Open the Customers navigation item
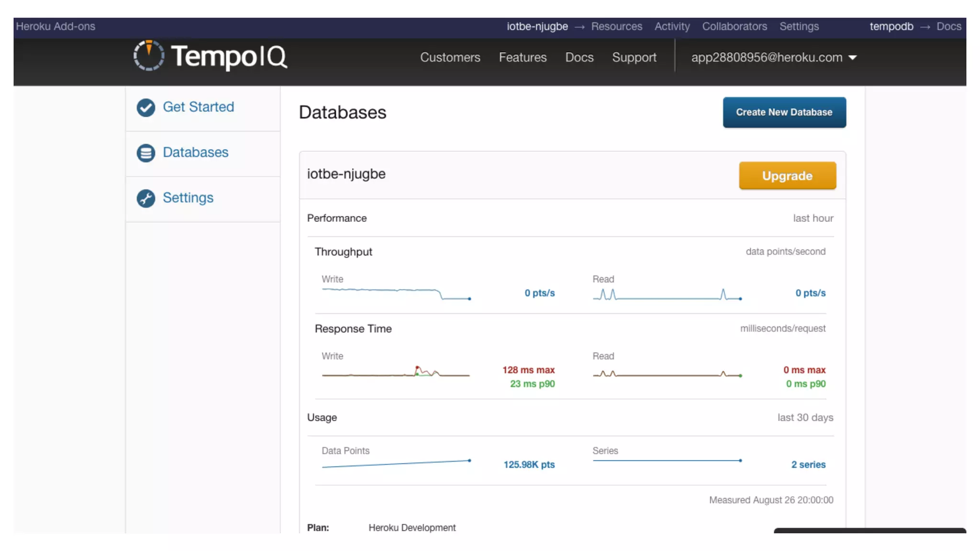980x551 pixels. point(450,57)
